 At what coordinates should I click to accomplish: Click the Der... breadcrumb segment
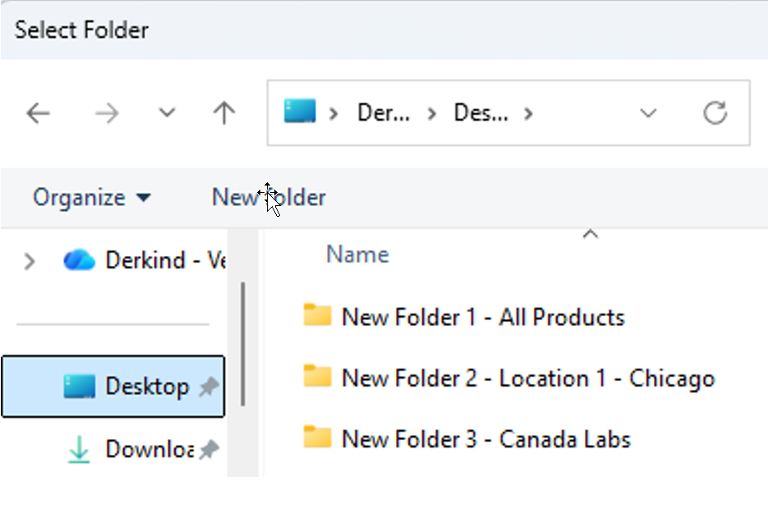click(384, 113)
